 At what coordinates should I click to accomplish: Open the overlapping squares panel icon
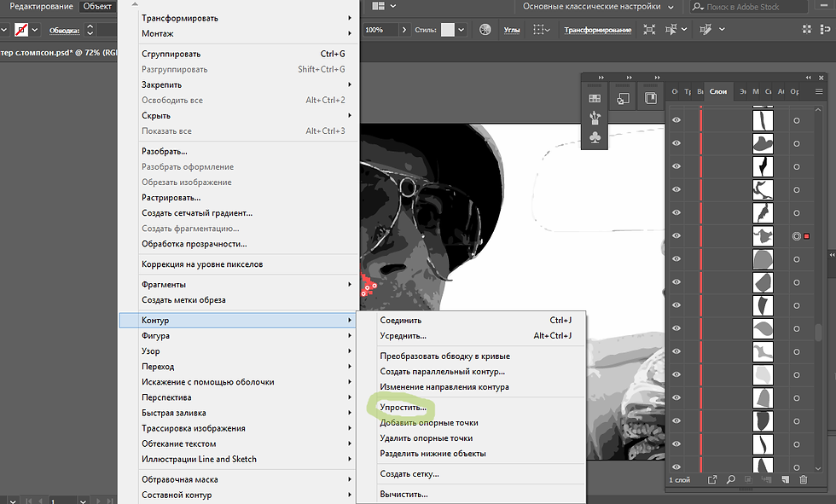point(623,99)
